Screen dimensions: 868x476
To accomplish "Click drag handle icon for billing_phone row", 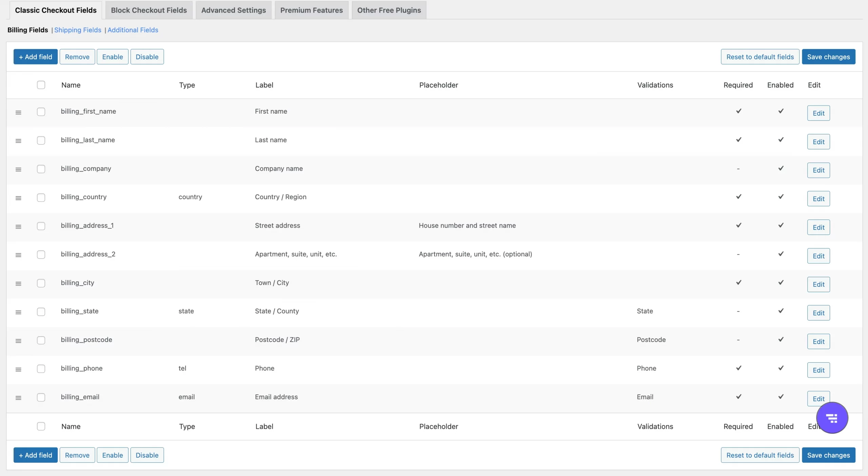I will [18, 369].
